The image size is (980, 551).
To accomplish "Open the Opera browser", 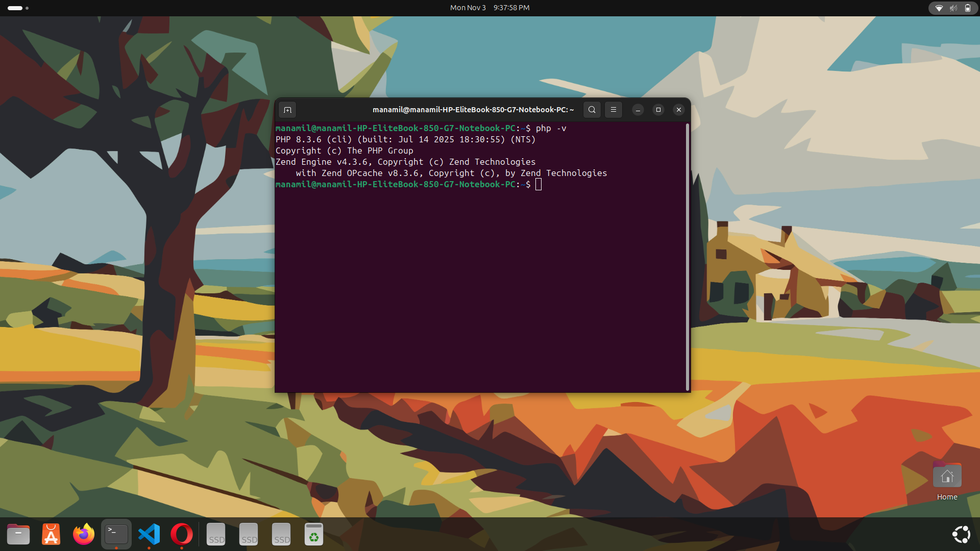I will coord(182,534).
